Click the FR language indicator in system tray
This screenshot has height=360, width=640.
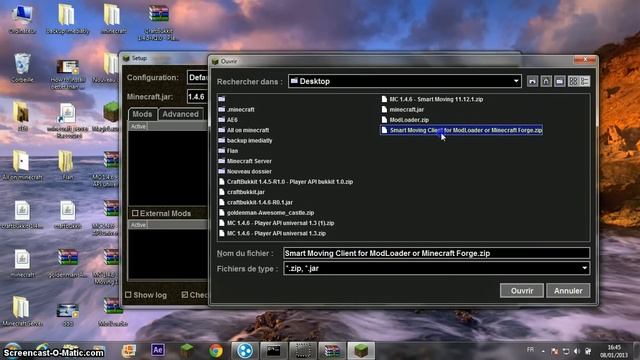(x=530, y=350)
